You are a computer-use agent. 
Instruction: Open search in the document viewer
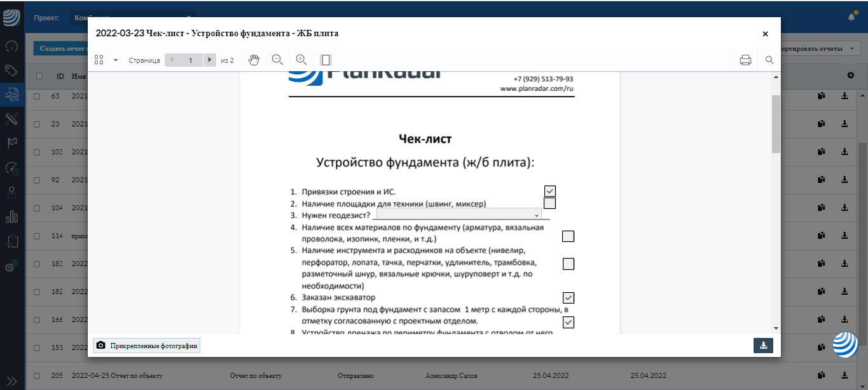[x=769, y=60]
